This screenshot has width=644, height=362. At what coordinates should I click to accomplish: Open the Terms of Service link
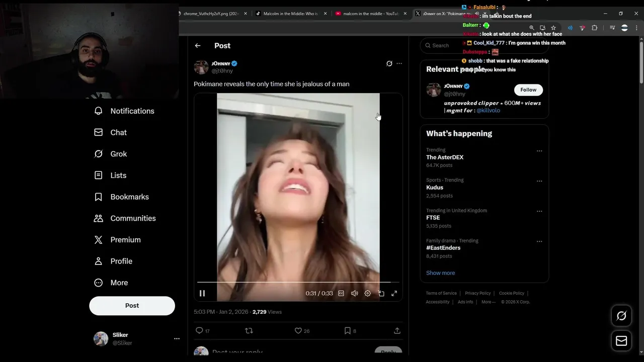coord(441,293)
